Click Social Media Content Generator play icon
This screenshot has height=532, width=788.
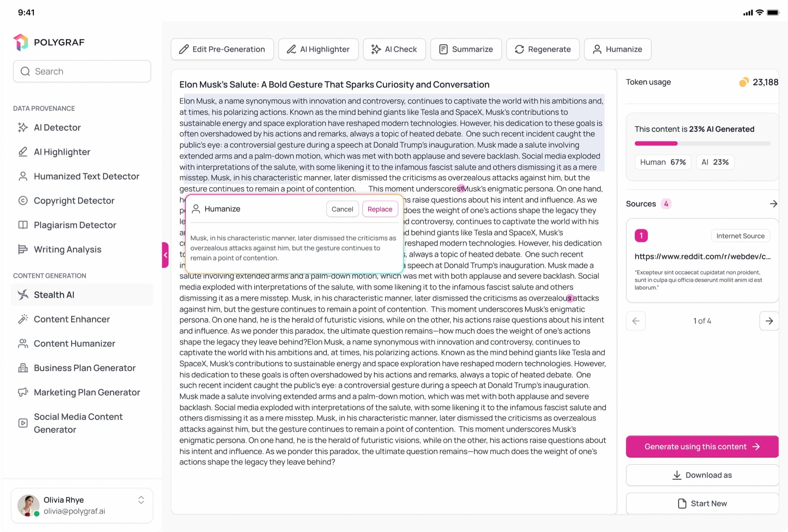tap(23, 423)
